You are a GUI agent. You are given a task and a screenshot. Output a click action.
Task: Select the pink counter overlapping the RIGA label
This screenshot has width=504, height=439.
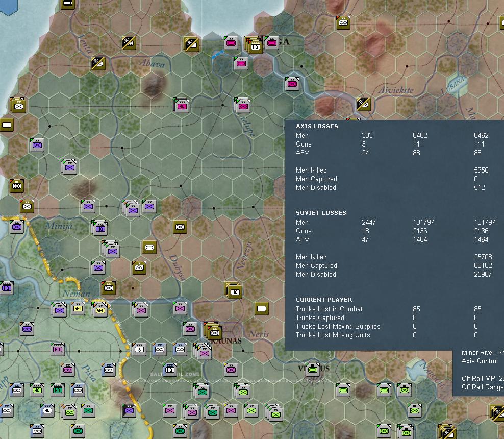(x=271, y=43)
